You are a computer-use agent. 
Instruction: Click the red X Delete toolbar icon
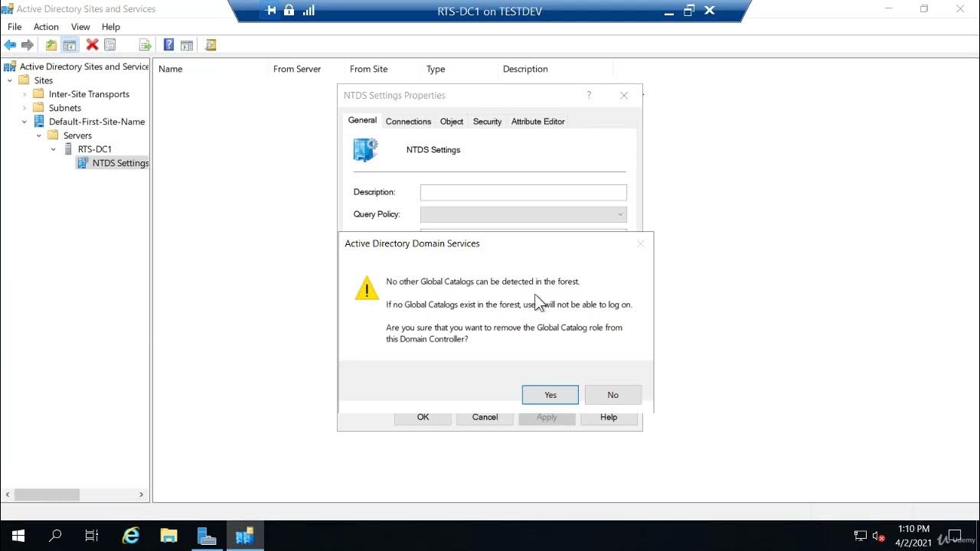(x=92, y=45)
